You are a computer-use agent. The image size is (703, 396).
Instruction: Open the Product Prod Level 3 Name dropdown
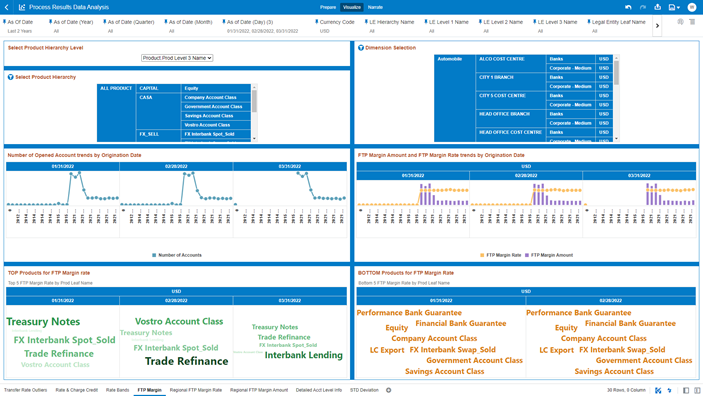(177, 58)
